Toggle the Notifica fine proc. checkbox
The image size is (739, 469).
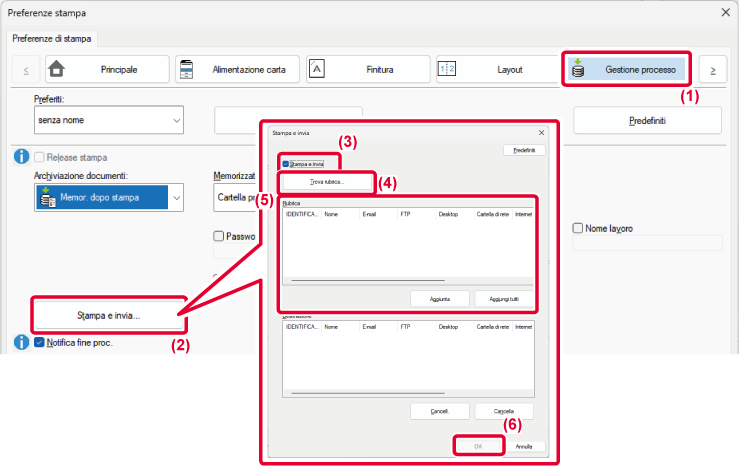pos(40,343)
